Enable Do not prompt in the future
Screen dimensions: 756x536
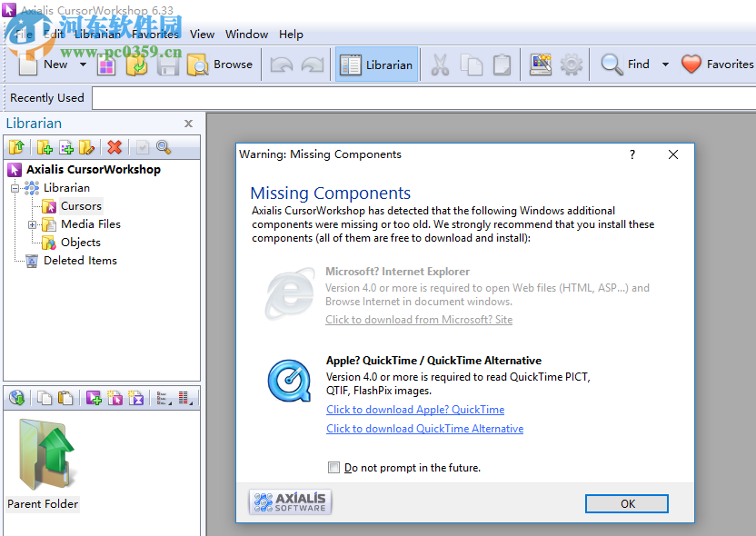[333, 468]
